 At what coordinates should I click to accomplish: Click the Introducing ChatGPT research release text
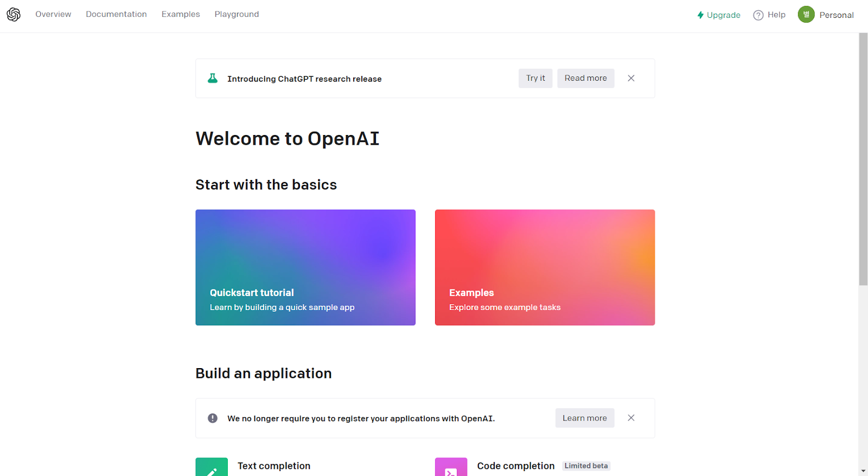[x=304, y=79]
